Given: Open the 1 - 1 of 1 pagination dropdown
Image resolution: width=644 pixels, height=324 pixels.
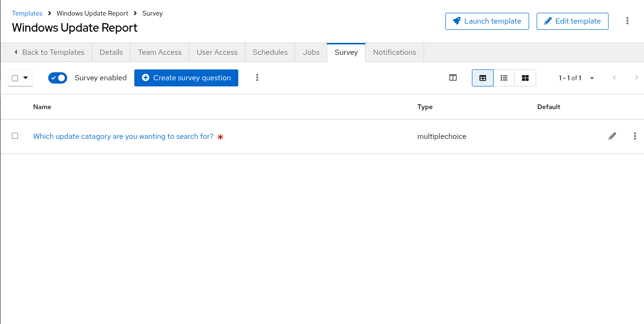Looking at the screenshot, I should tap(576, 78).
